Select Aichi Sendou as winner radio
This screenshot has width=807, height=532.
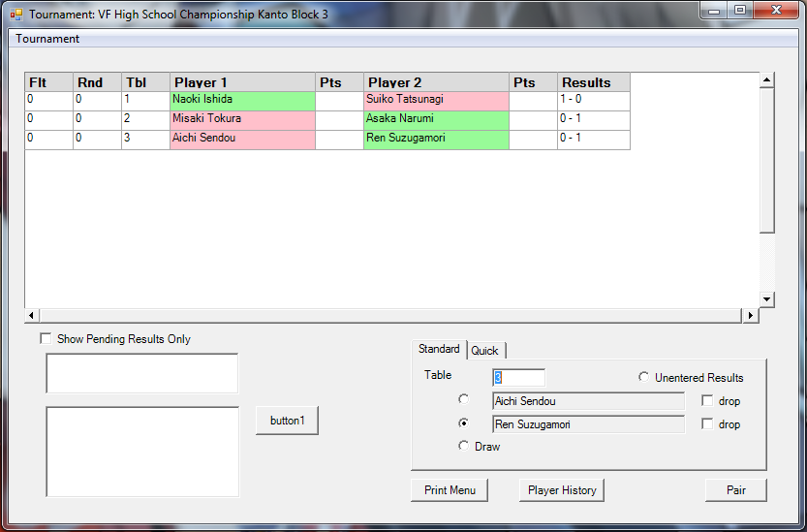click(464, 399)
